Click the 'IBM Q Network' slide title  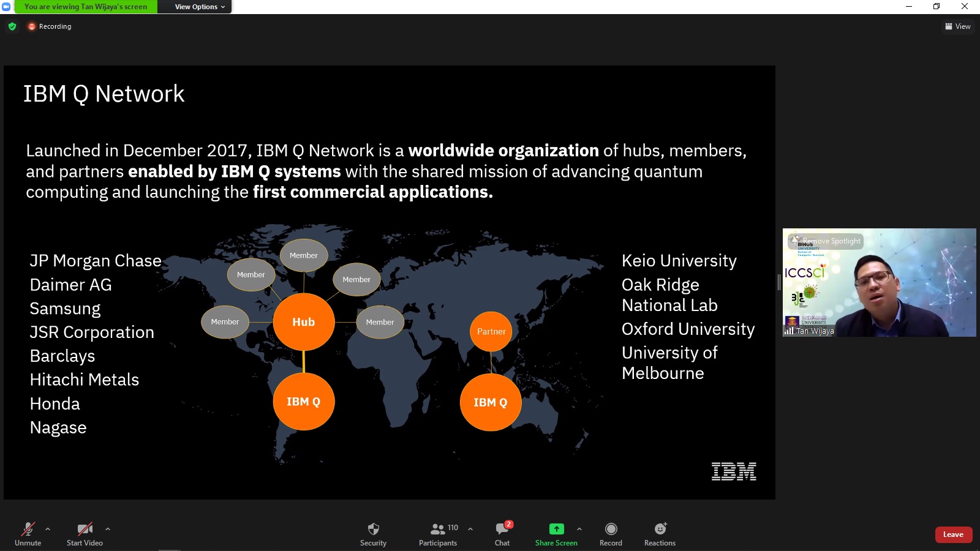[104, 94]
